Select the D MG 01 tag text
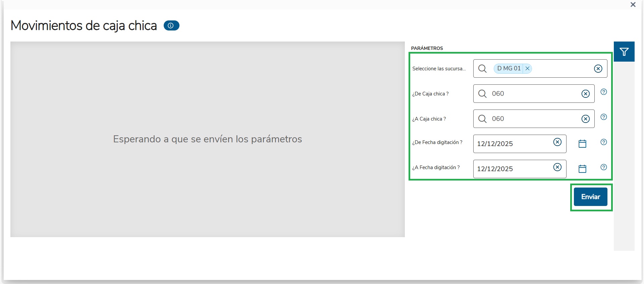 509,68
